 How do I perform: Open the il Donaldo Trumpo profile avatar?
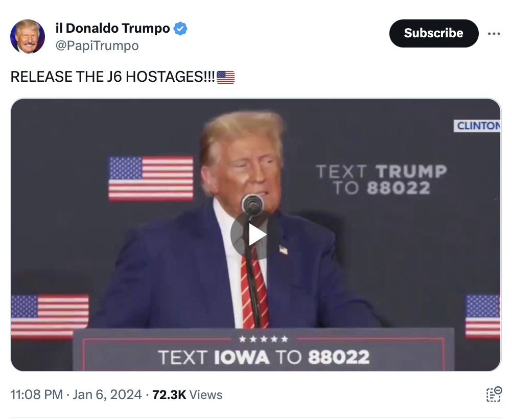[28, 36]
